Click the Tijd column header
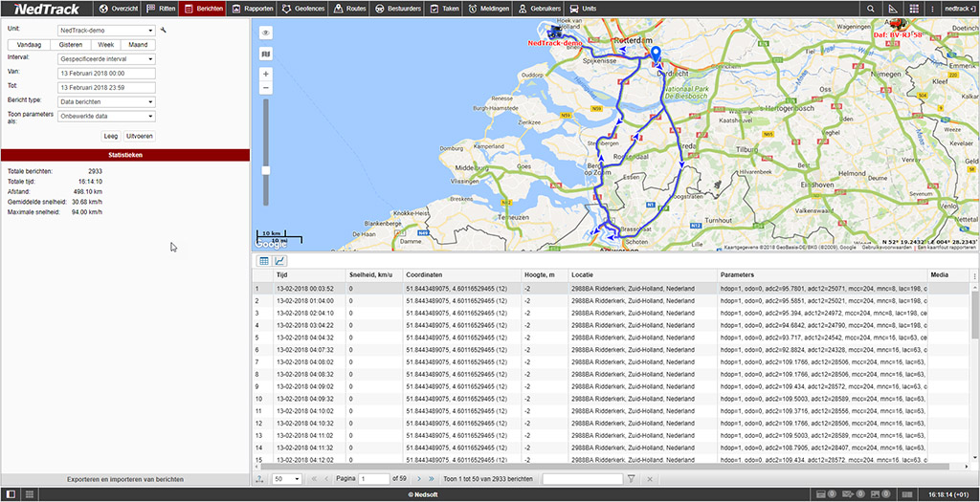The height and width of the screenshot is (502, 980). pyautogui.click(x=309, y=274)
